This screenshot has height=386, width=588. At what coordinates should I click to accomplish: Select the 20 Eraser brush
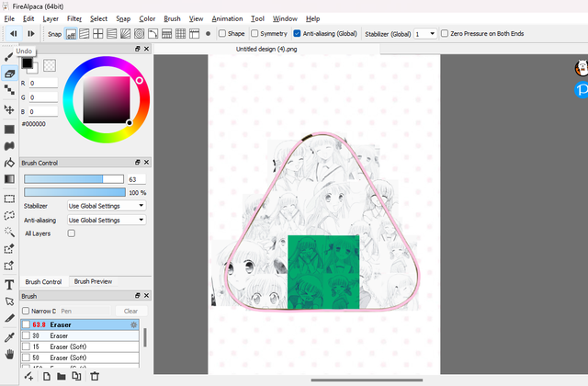pos(80,335)
